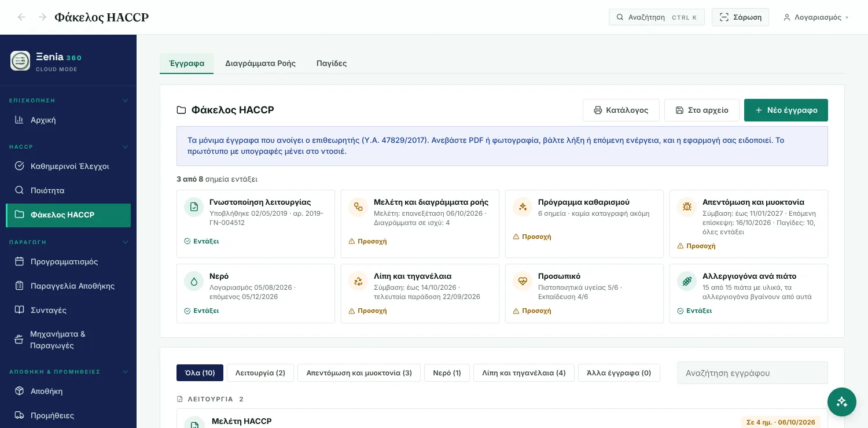Filter by Άλλα έγγραφα (0)

(619, 373)
